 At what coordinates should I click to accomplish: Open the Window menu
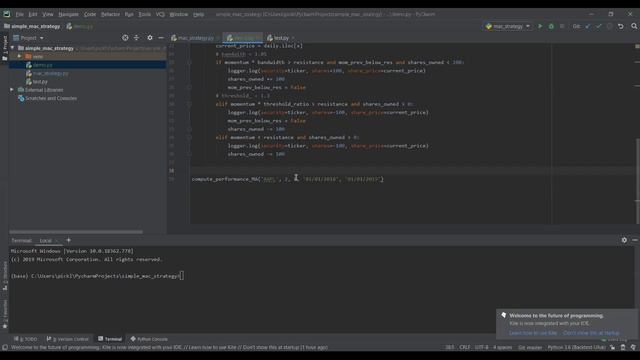(178, 14)
